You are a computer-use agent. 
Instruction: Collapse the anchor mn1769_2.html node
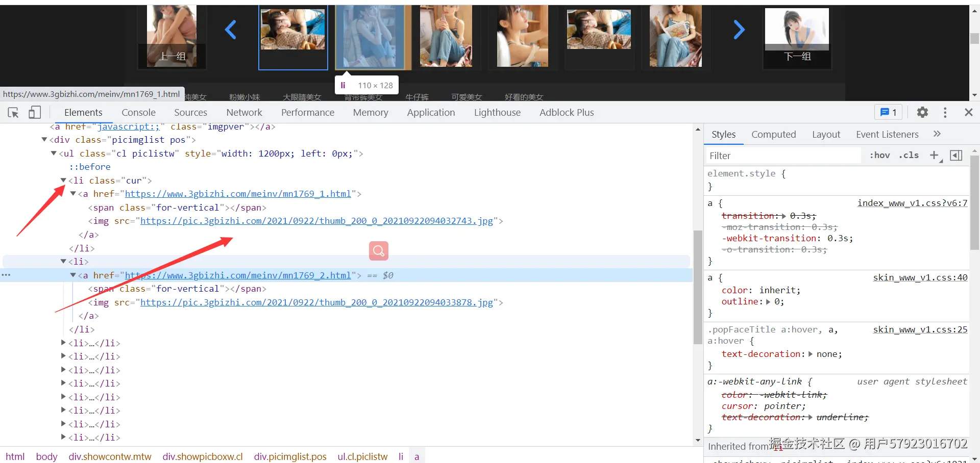click(73, 275)
